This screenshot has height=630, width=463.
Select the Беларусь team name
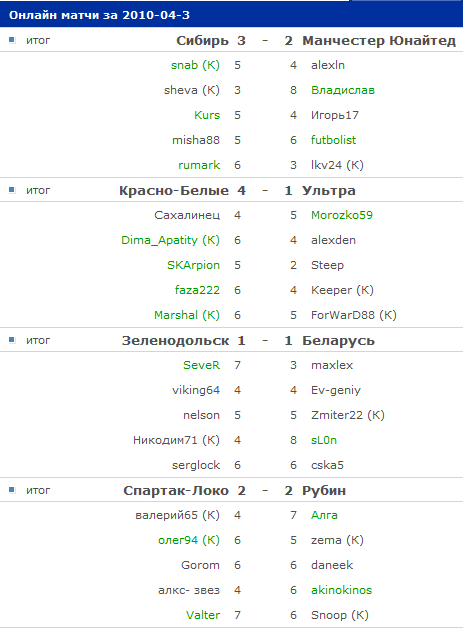point(338,341)
